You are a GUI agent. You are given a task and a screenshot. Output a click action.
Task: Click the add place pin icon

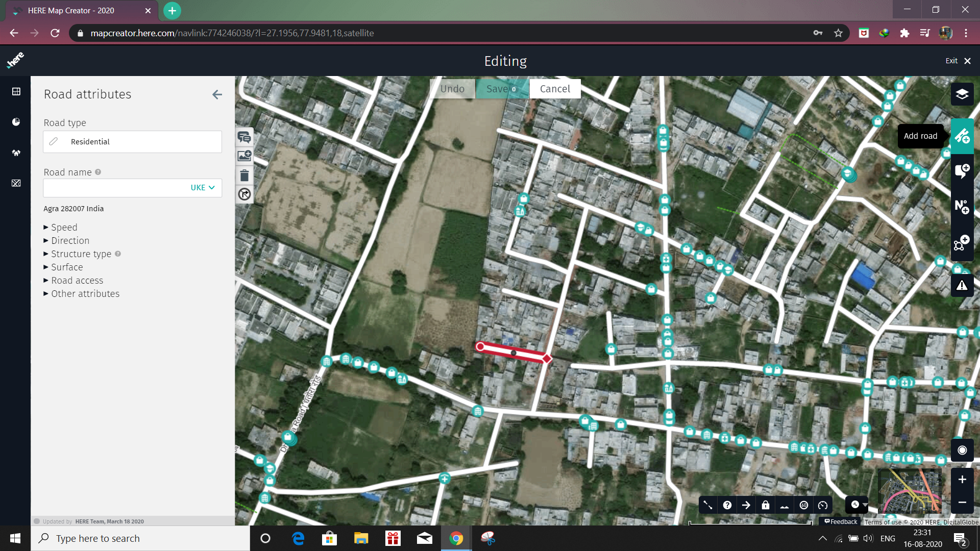962,171
